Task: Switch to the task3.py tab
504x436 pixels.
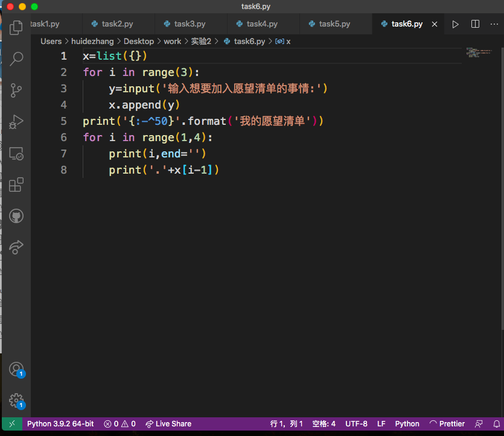Action: pos(191,24)
